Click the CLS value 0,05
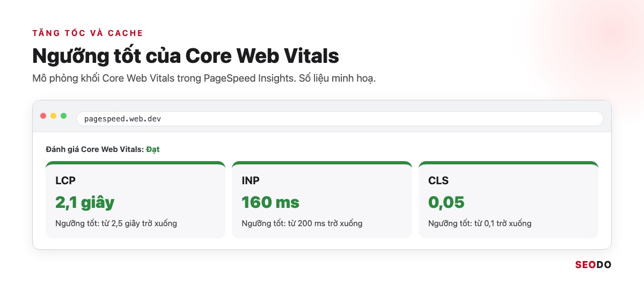This screenshot has height=282, width=644. pos(447,203)
